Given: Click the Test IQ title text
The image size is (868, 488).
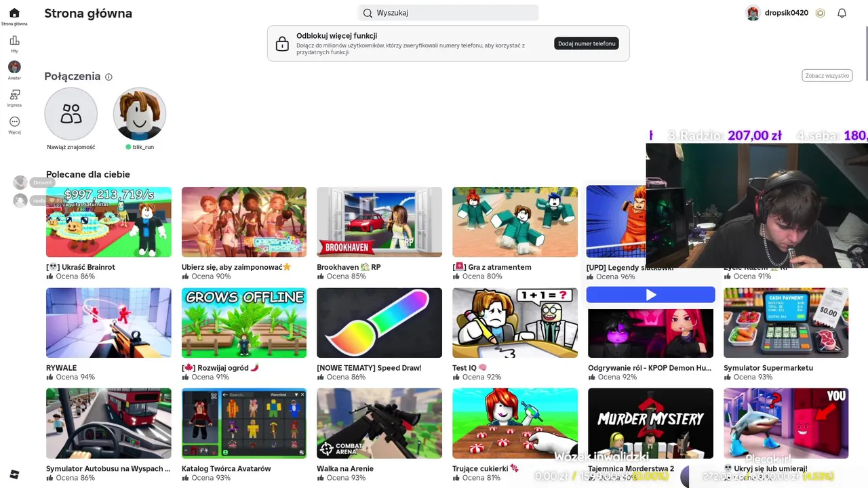Looking at the screenshot, I should [469, 368].
